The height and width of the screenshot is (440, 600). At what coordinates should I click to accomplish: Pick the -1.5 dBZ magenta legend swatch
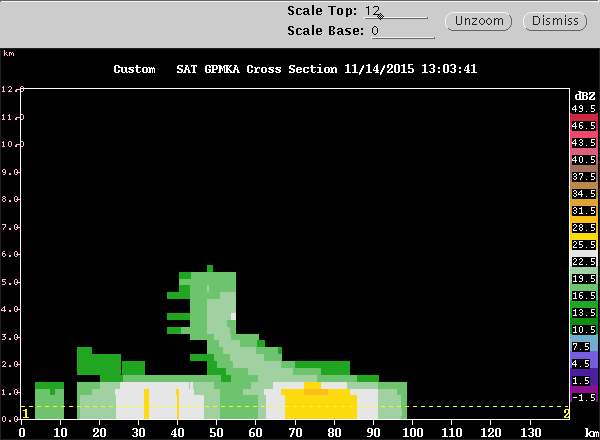coord(584,397)
